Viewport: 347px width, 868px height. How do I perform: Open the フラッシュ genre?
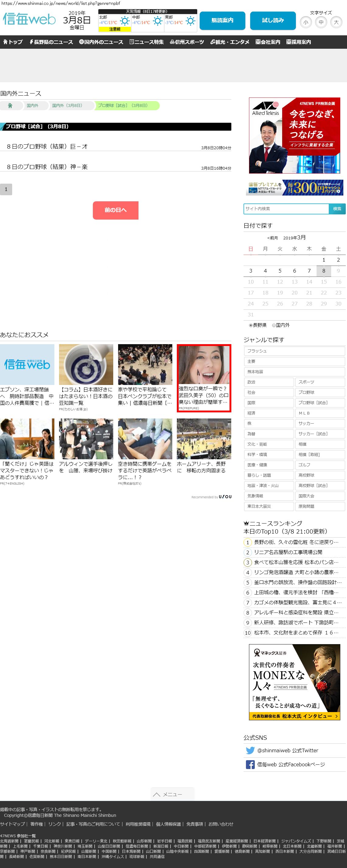(x=294, y=351)
